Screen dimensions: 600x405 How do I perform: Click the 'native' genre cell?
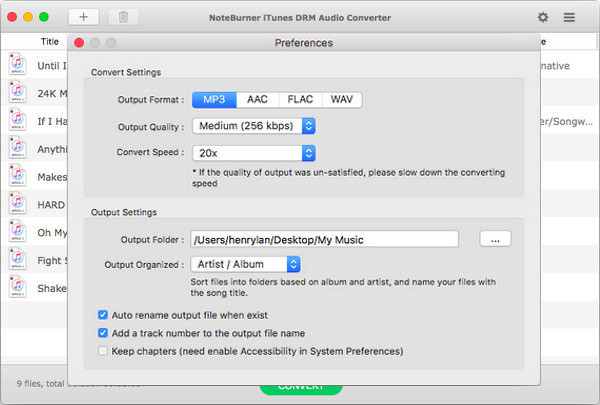(x=555, y=66)
